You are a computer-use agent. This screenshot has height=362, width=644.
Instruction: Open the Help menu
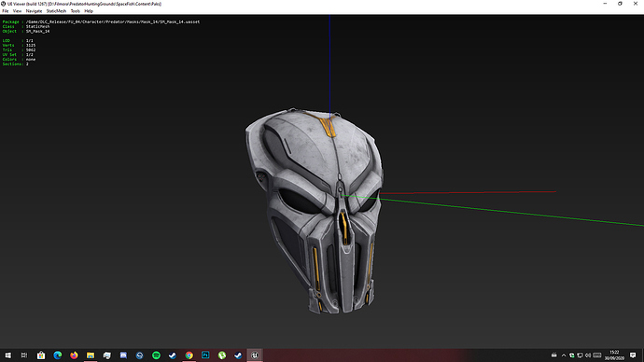tap(89, 11)
